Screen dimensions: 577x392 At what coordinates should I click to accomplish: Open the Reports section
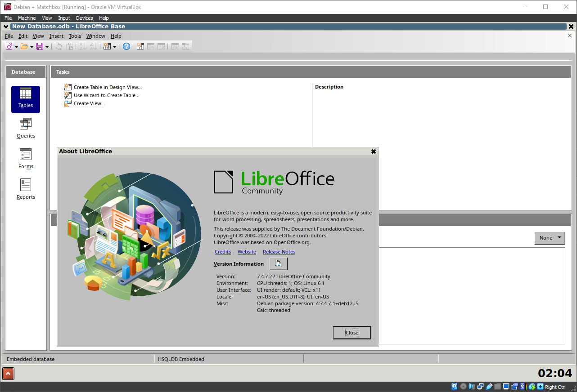(x=26, y=189)
